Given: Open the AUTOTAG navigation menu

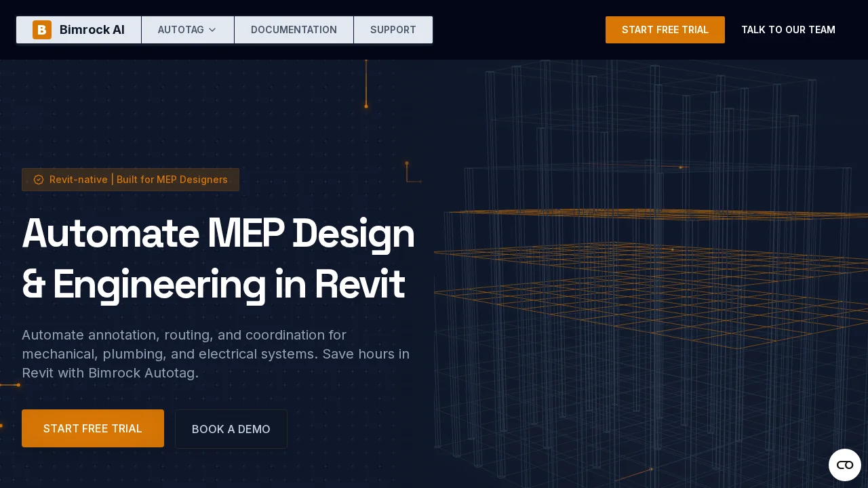Looking at the screenshot, I should 180,30.
